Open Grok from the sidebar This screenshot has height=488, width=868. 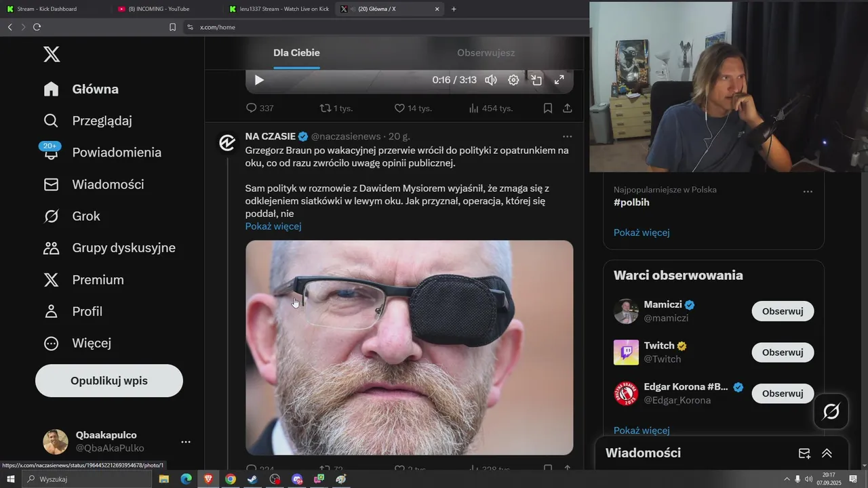click(72, 216)
